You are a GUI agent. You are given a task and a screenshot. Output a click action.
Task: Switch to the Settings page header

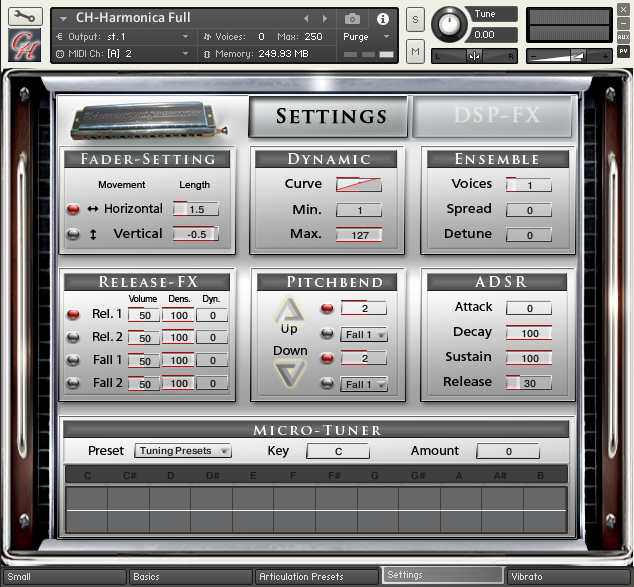click(x=328, y=117)
